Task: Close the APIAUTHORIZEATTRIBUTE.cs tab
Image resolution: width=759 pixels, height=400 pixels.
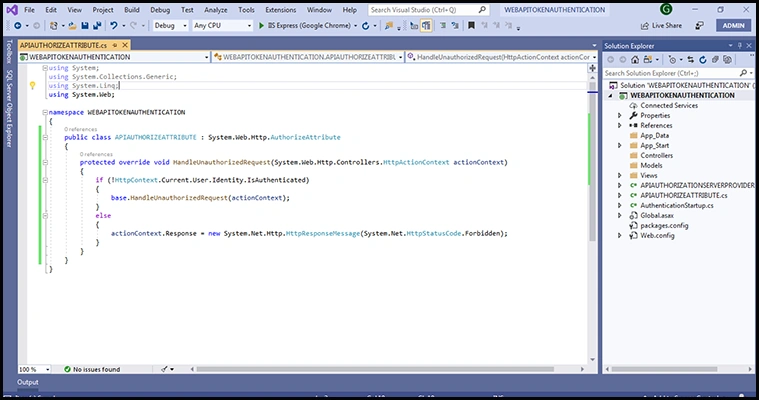Action: click(x=125, y=45)
